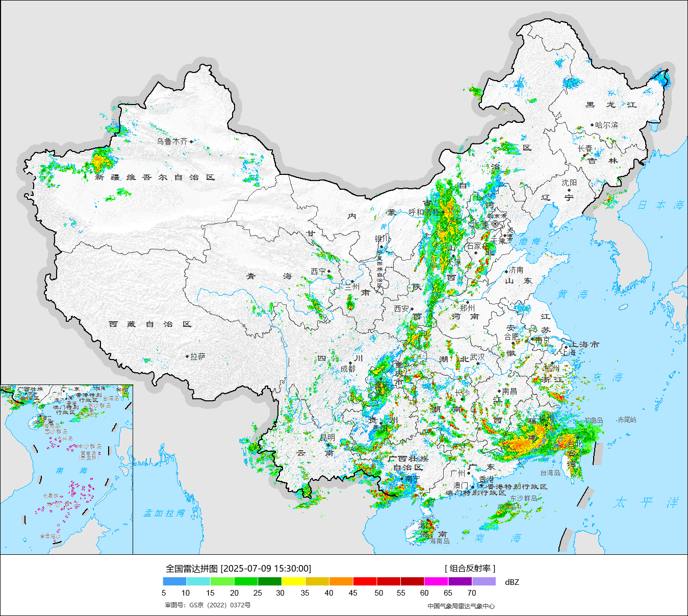Click the Urumqi (乌鲁木齐) city marker
The image size is (688, 616).
point(191,142)
